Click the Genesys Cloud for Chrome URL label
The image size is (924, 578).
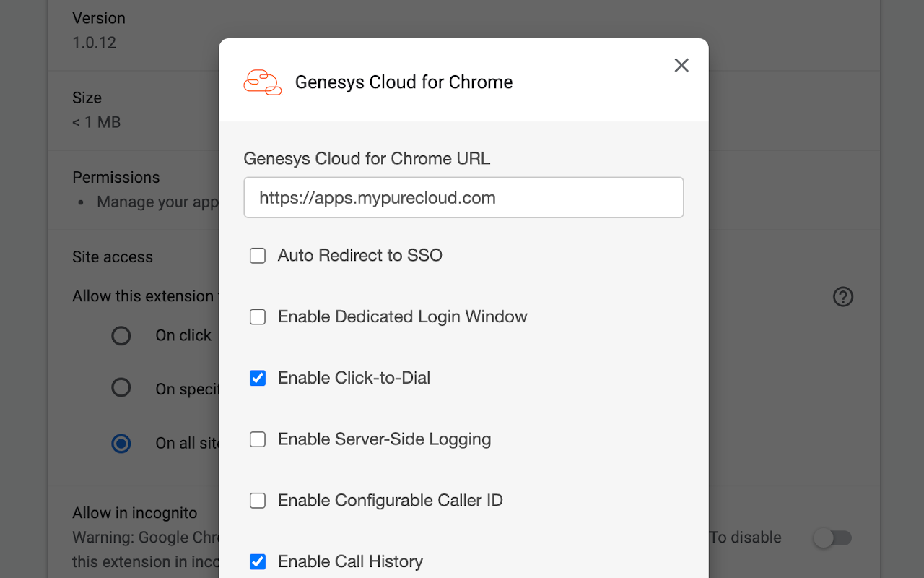[x=367, y=158]
